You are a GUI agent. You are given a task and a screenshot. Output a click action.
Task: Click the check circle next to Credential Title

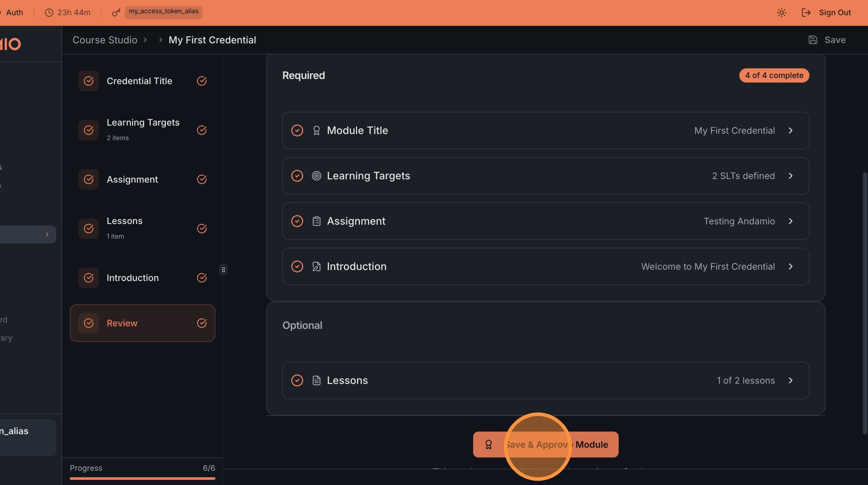point(202,81)
